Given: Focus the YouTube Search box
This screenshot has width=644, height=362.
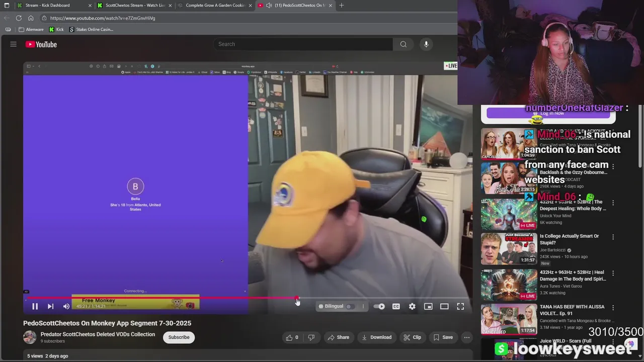Looking at the screenshot, I should (x=303, y=44).
